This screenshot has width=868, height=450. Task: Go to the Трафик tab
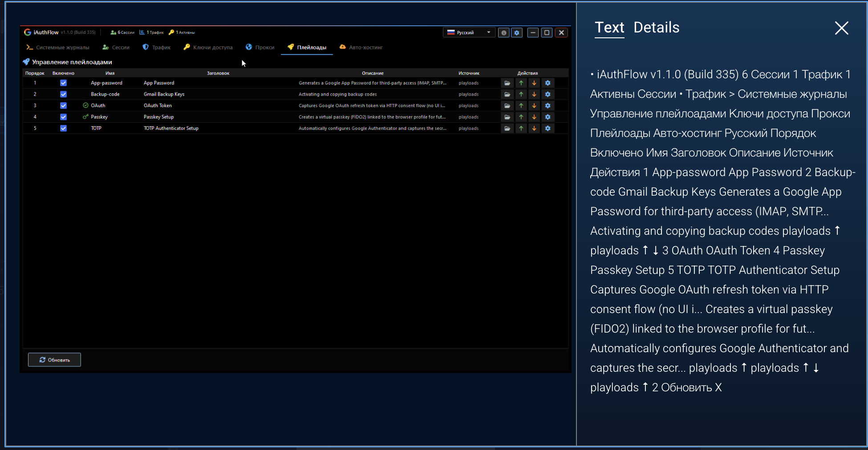[x=157, y=48]
